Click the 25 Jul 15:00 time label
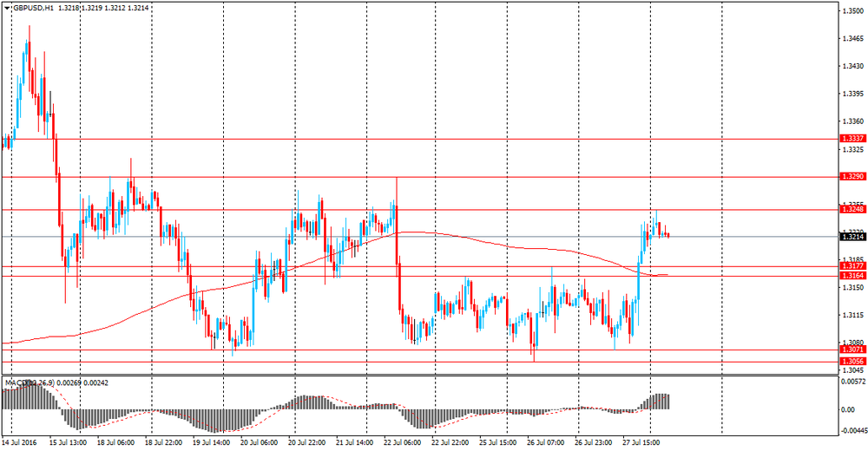 point(498,442)
